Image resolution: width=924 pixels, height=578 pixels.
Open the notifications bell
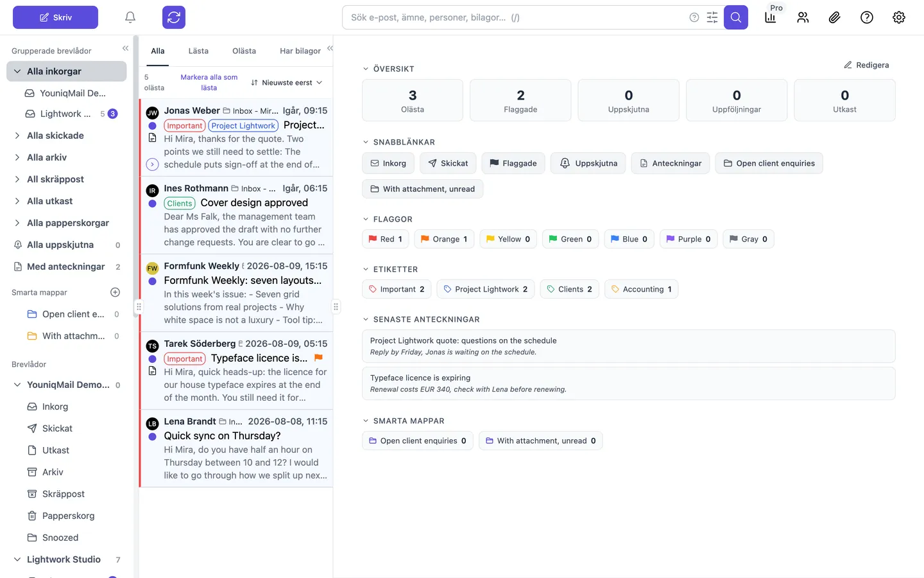pos(130,17)
